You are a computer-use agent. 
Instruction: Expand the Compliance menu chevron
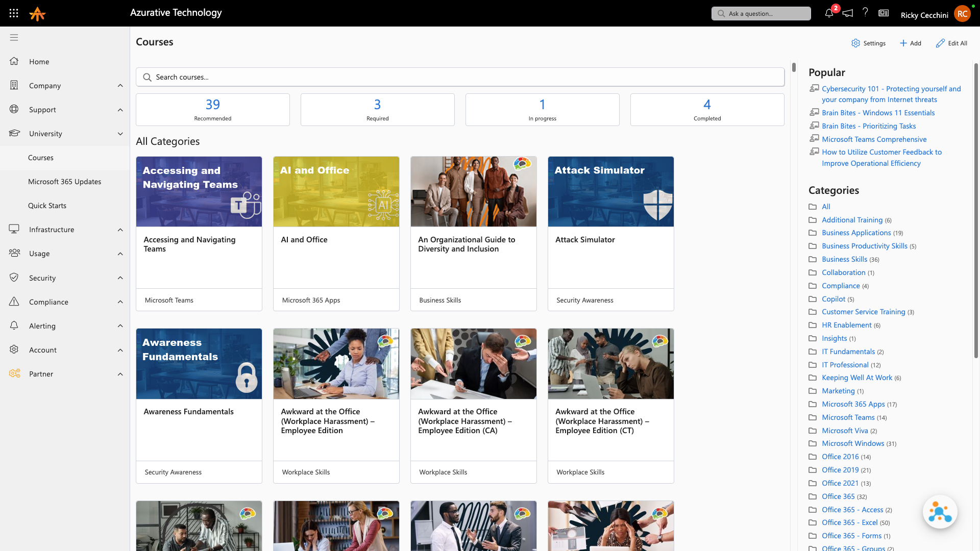click(x=120, y=302)
